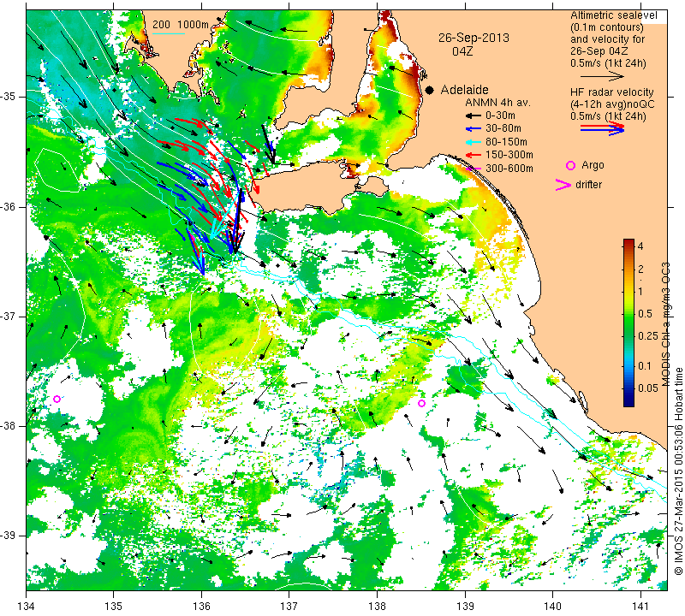Click the magenta 300-600m legend arrow
685x616 pixels.
coord(473,169)
